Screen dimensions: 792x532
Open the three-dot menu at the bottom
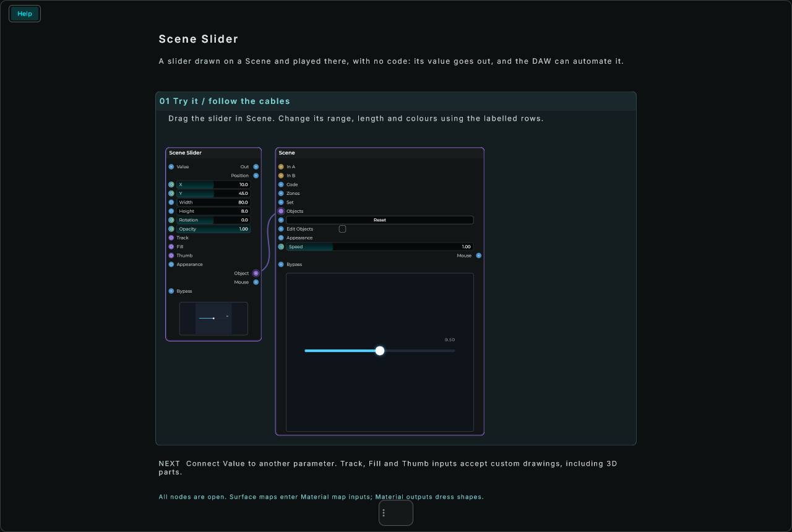[384, 513]
